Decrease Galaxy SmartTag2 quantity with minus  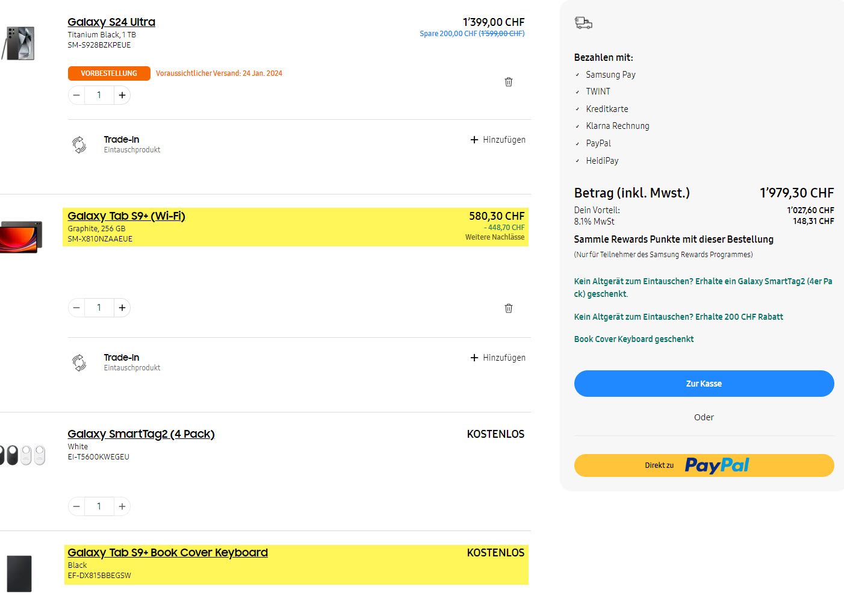click(76, 506)
